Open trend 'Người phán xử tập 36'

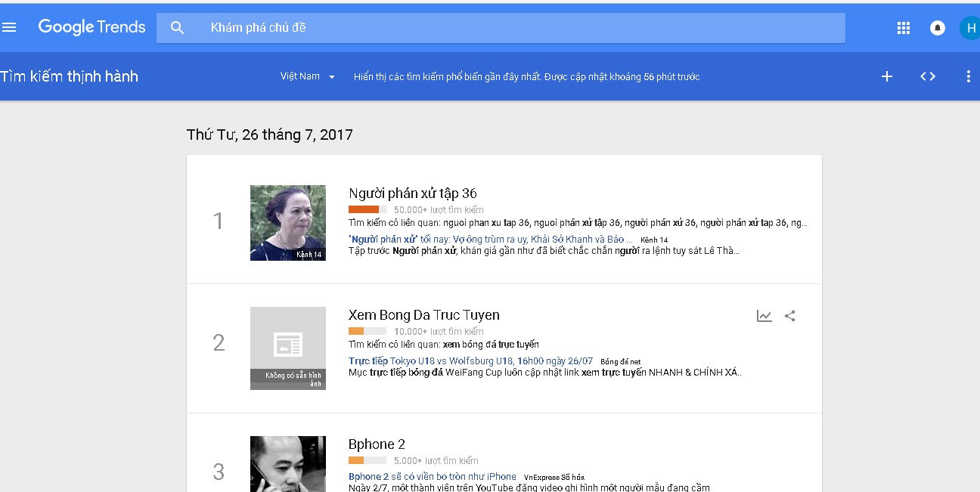click(x=413, y=193)
